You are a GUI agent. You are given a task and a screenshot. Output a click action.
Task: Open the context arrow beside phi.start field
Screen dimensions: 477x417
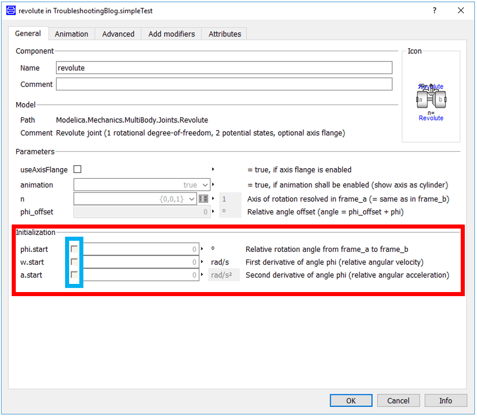click(x=202, y=249)
